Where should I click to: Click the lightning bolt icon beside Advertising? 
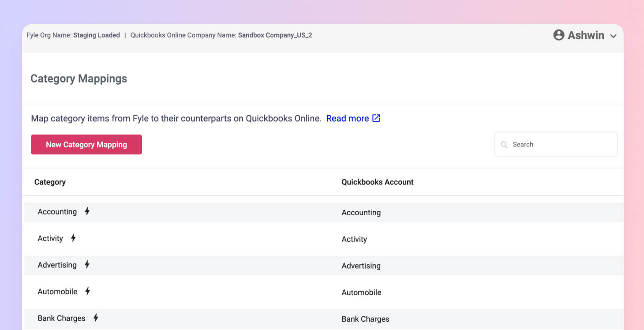[87, 264]
